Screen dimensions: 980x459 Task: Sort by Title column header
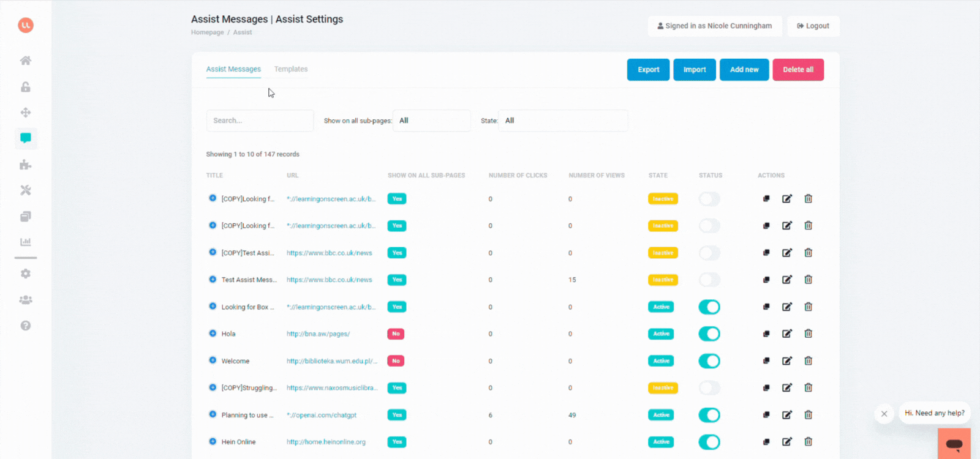click(215, 176)
